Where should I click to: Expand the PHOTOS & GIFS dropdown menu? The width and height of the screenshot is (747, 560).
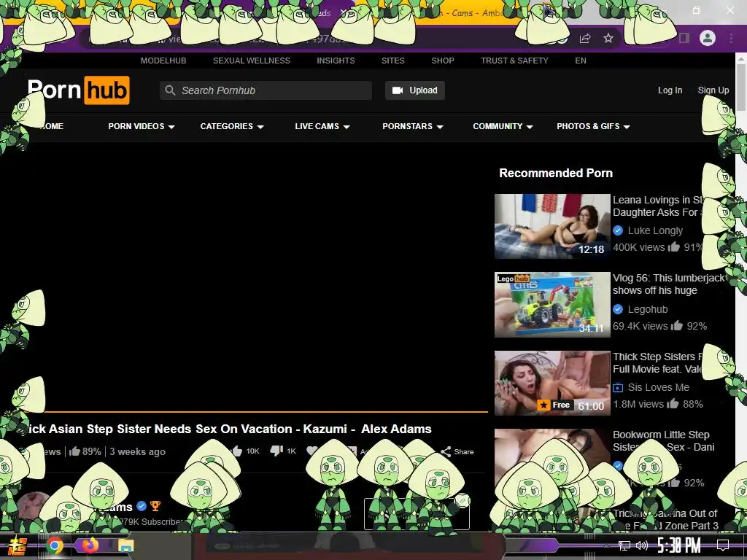pos(594,126)
